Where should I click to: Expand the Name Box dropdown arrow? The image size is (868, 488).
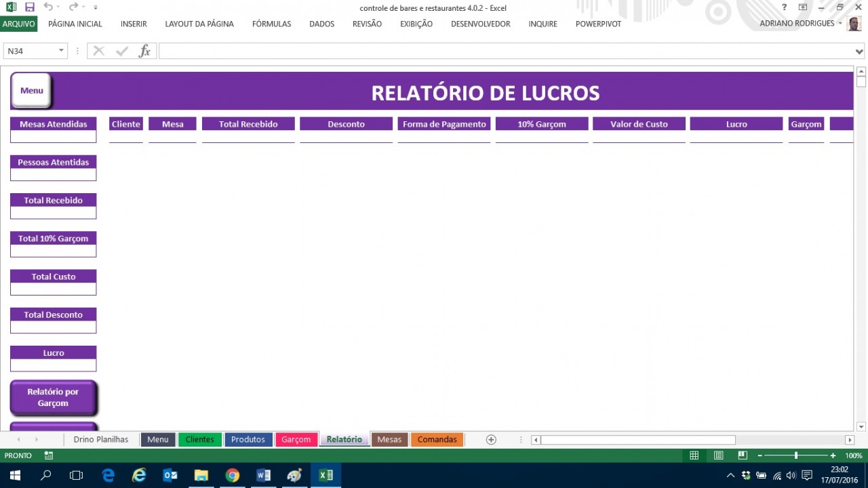pos(61,51)
